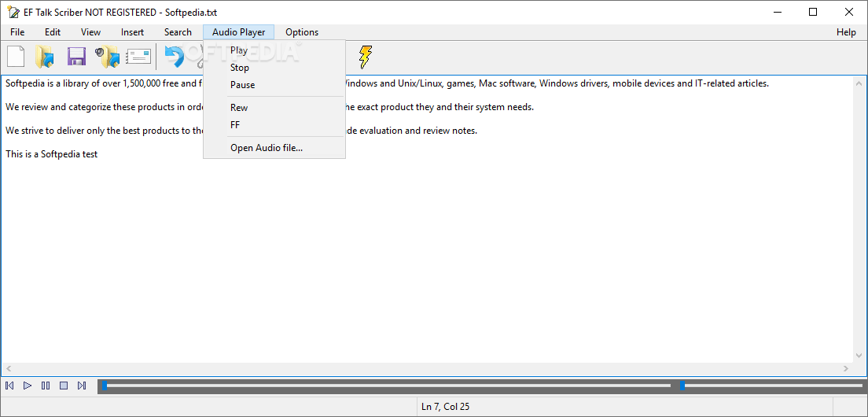The height and width of the screenshot is (417, 868).
Task: Select Open Audio file... menu entry
Action: coord(274,148)
